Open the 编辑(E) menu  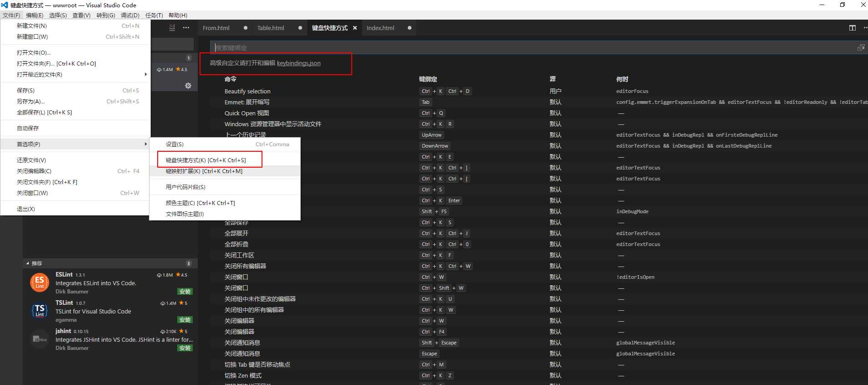(x=35, y=15)
